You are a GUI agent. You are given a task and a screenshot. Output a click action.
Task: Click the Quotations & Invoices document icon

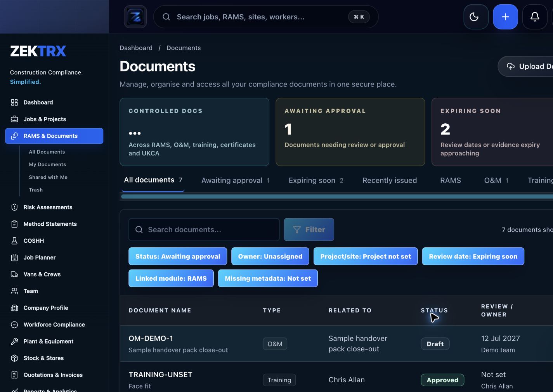click(x=14, y=375)
